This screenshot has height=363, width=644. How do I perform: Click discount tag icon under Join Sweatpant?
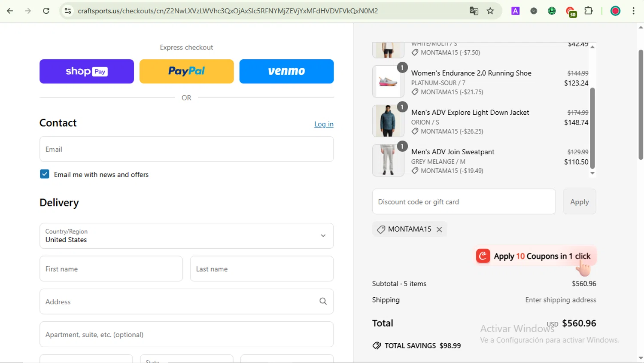coord(415,171)
